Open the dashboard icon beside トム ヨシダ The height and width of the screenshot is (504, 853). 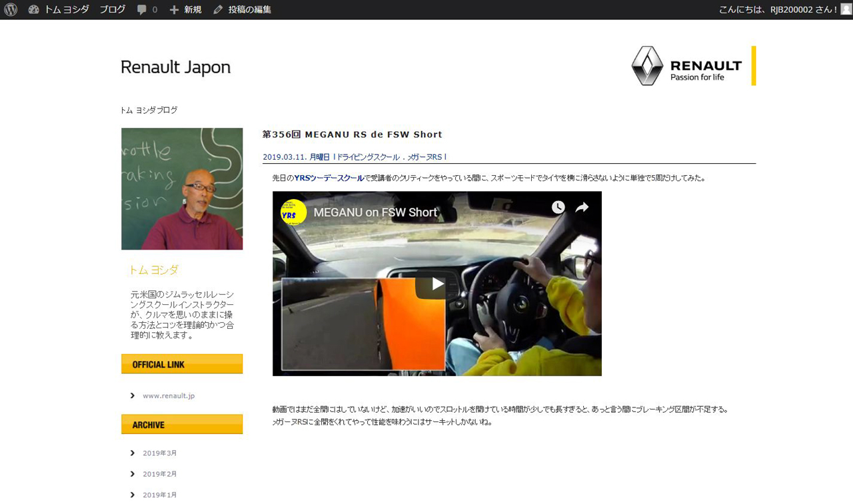pyautogui.click(x=34, y=9)
